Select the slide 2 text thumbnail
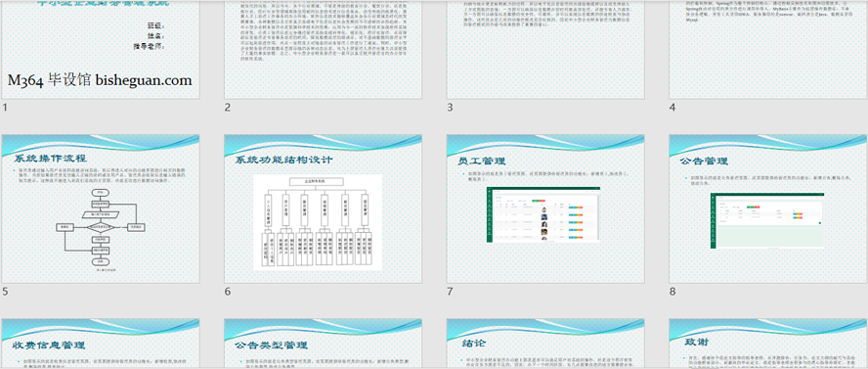 [324, 49]
